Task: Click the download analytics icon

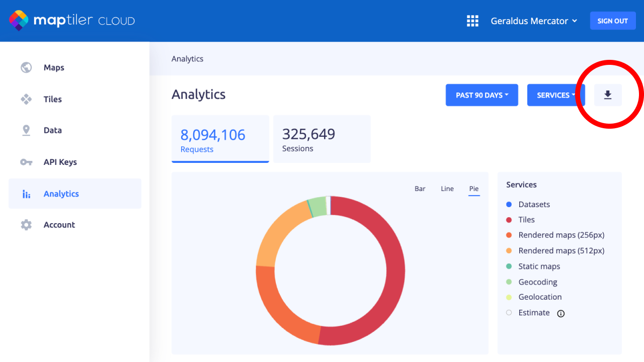Action: click(x=608, y=95)
